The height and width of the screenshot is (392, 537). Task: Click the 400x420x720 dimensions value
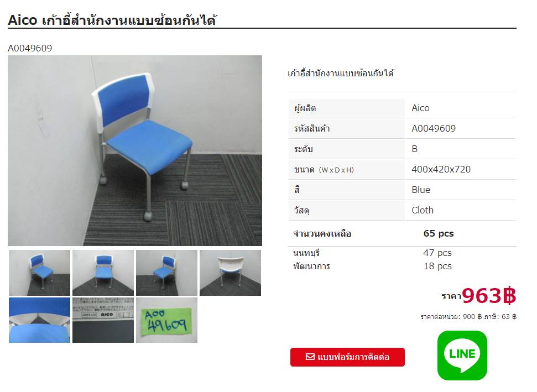pos(441,170)
